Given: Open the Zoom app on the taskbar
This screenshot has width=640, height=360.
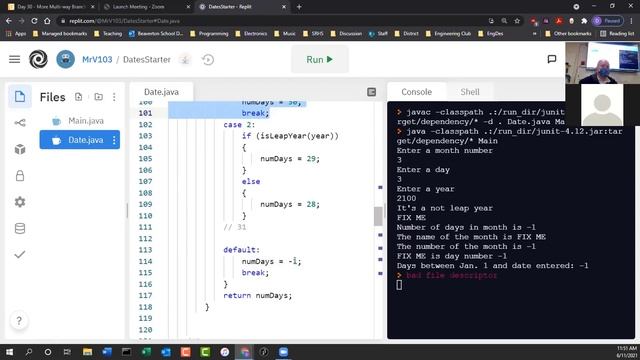Looking at the screenshot, I should [x=283, y=352].
